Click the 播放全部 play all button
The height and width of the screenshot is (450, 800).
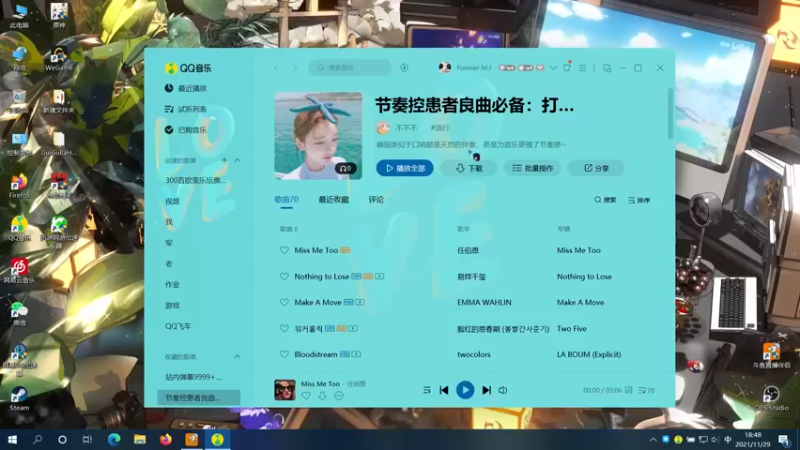[x=405, y=168]
